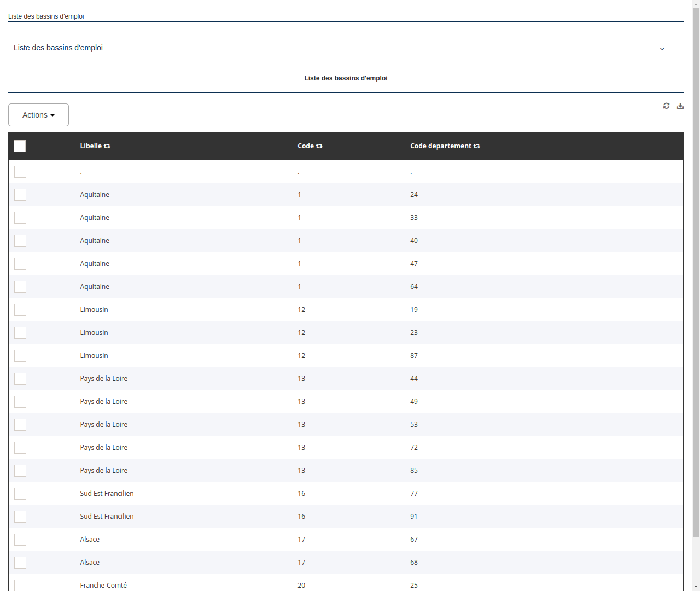
Task: Open the Liste des bassins d'emploi breadcrumb
Action: [x=45, y=16]
